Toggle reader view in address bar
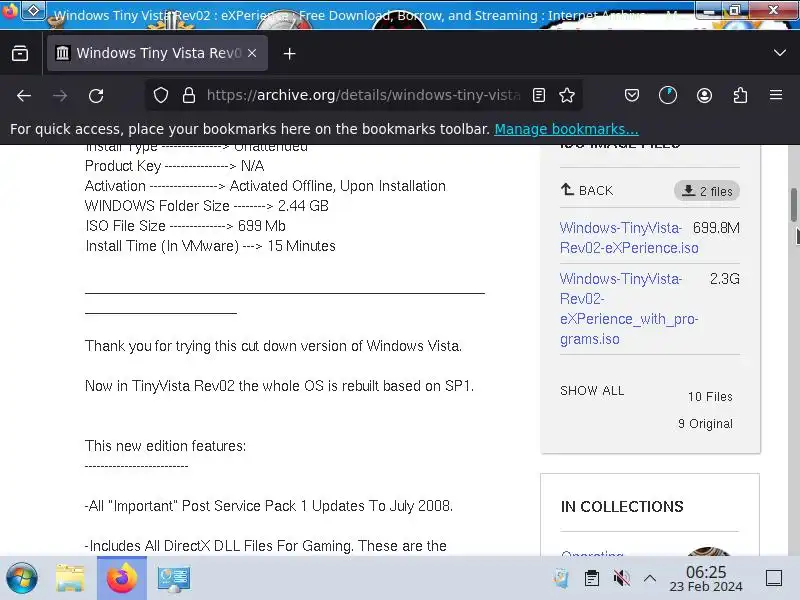The height and width of the screenshot is (600, 800). (x=539, y=95)
